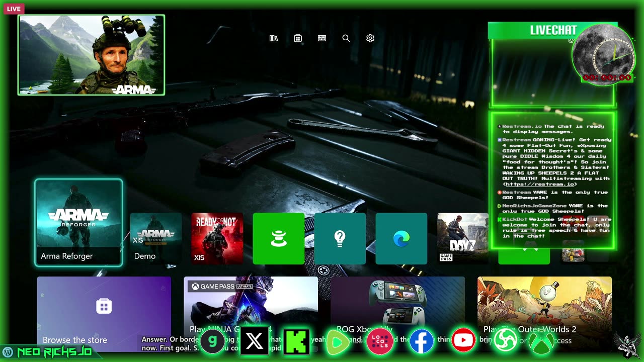Image resolution: width=644 pixels, height=362 pixels.
Task: Click the green 'g' circle overlay icon
Action: click(213, 341)
